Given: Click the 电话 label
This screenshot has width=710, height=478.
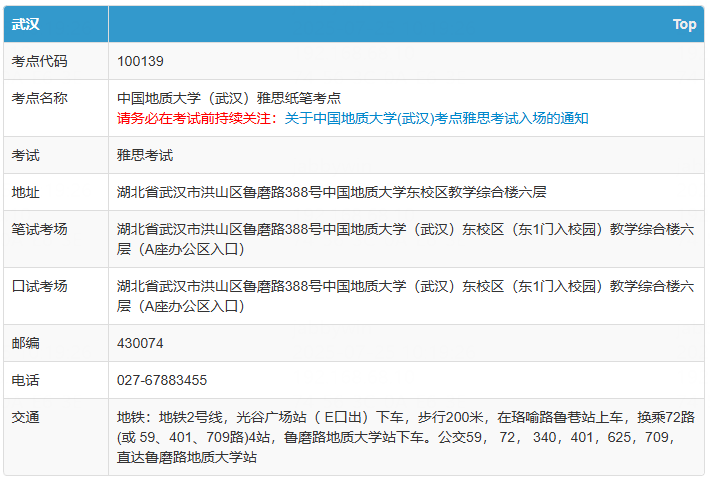Looking at the screenshot, I should tap(26, 380).
